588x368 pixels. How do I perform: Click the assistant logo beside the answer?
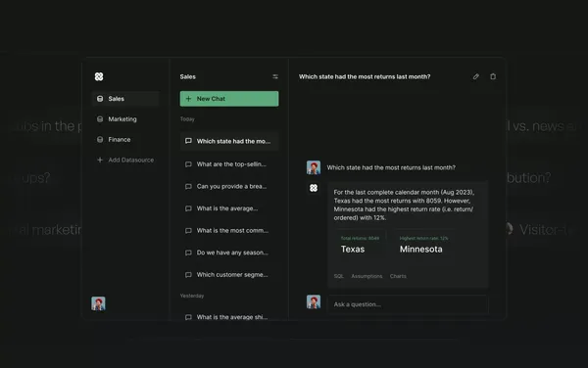click(x=314, y=188)
